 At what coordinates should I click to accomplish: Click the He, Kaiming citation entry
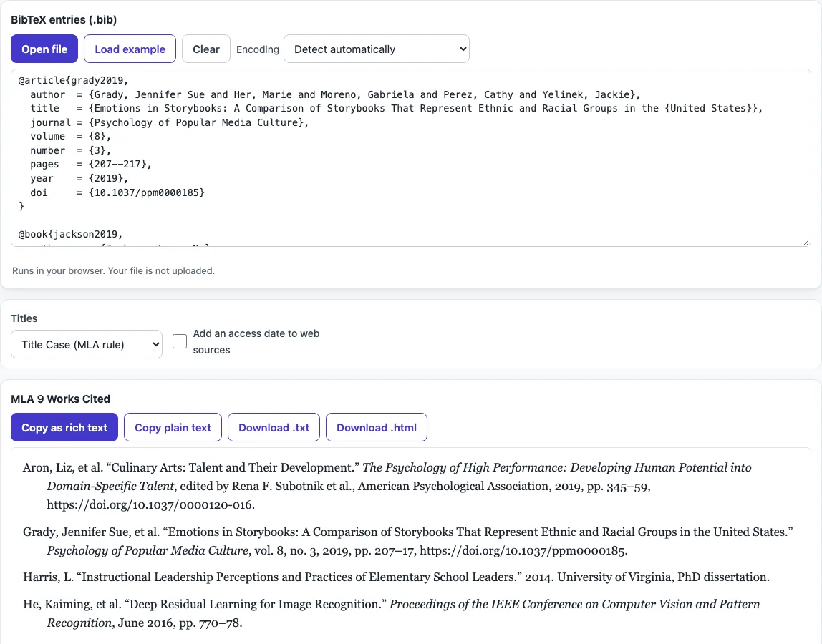pyautogui.click(x=391, y=613)
